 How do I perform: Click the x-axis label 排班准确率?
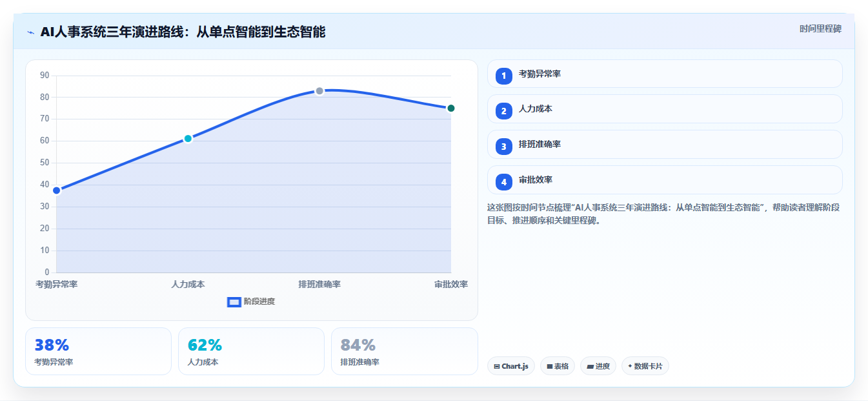pos(319,284)
